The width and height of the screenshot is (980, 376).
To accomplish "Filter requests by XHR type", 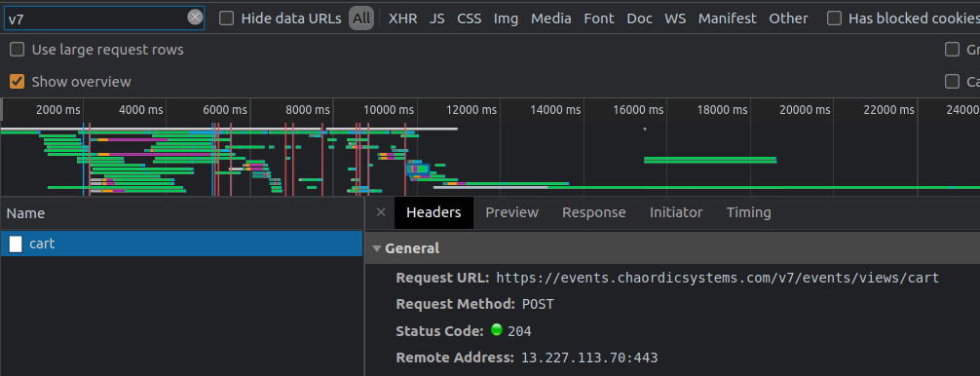I will [402, 19].
